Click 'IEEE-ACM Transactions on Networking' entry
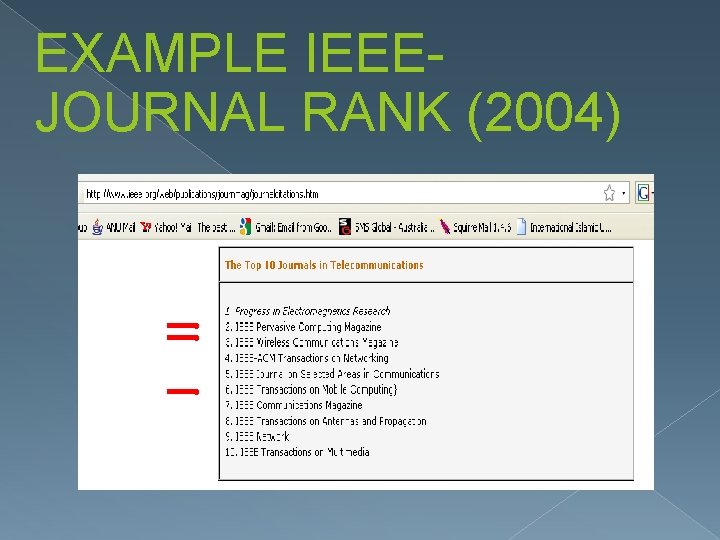Screen dimensions: 720x540 (x=307, y=358)
